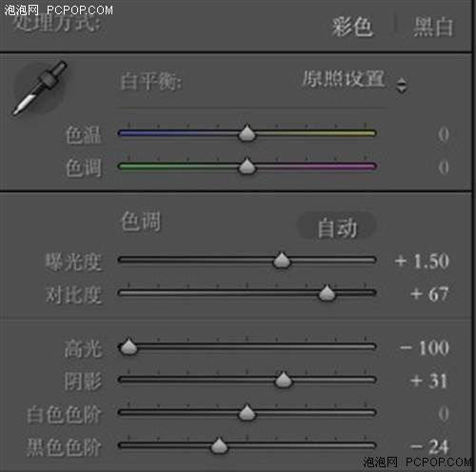Image resolution: width=476 pixels, height=472 pixels.
Task: Click the 高光 highlights slider handle
Action: (129, 346)
